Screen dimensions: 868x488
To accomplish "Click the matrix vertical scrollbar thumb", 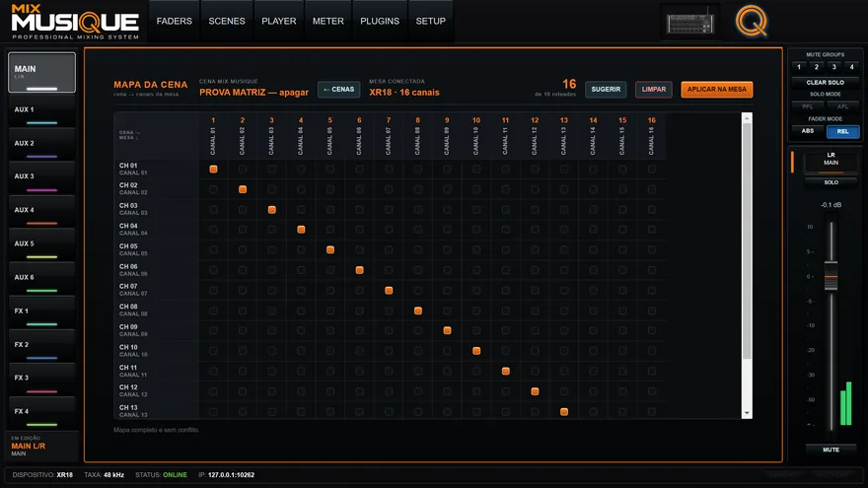I will point(747,242).
